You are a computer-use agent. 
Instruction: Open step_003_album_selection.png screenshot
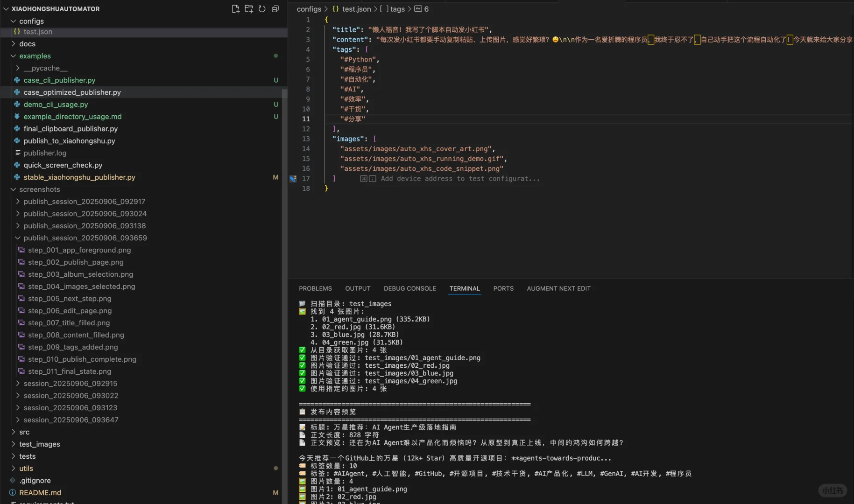pyautogui.click(x=80, y=274)
